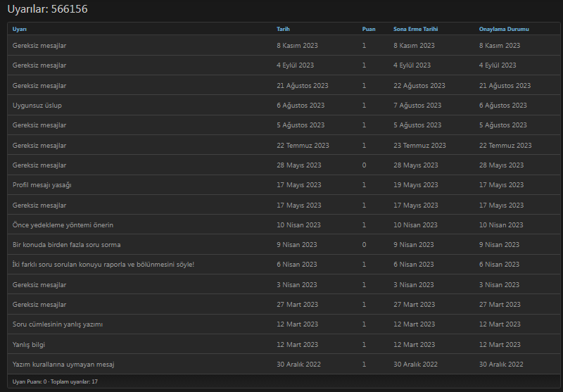Click the 'Uyarı' column header
The height and width of the screenshot is (392, 563).
click(19, 29)
